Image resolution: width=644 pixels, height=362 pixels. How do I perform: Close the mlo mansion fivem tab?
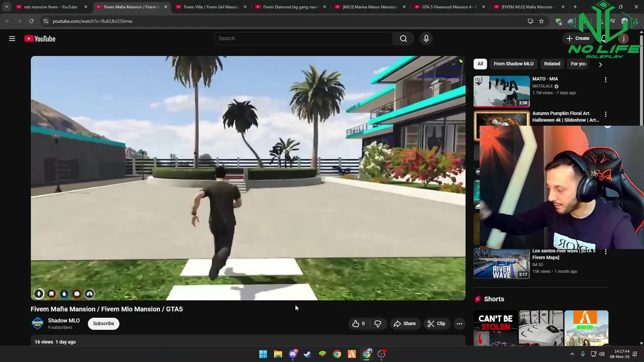(x=86, y=7)
